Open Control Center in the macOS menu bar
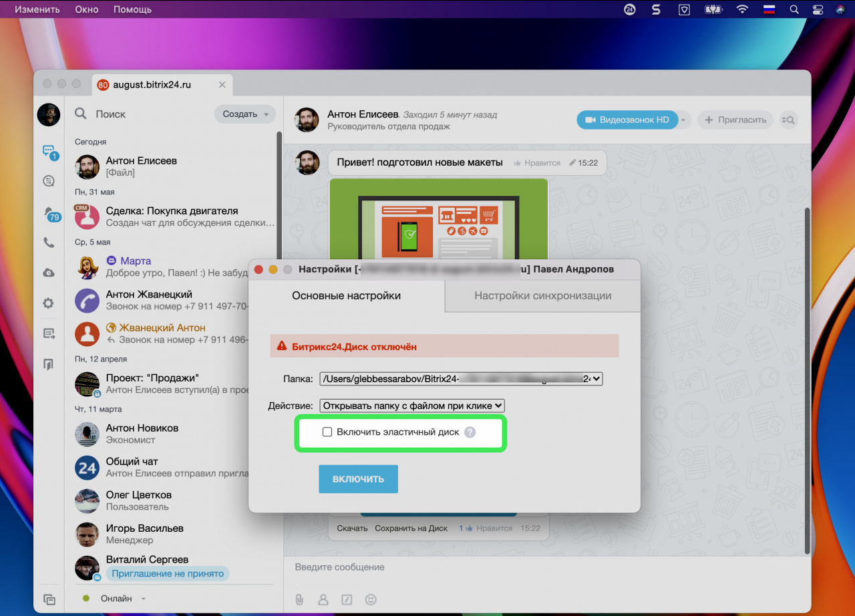 (818, 9)
